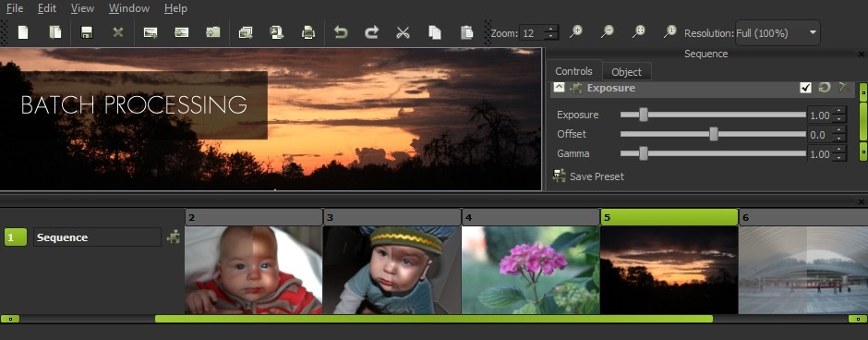This screenshot has height=340, width=868.
Task: Click frame header number 5 in filmstrip
Action: 669,217
